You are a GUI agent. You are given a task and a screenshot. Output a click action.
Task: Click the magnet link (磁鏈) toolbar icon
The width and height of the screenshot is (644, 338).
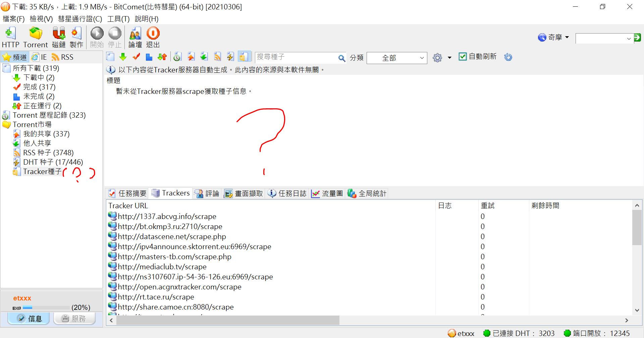point(59,37)
